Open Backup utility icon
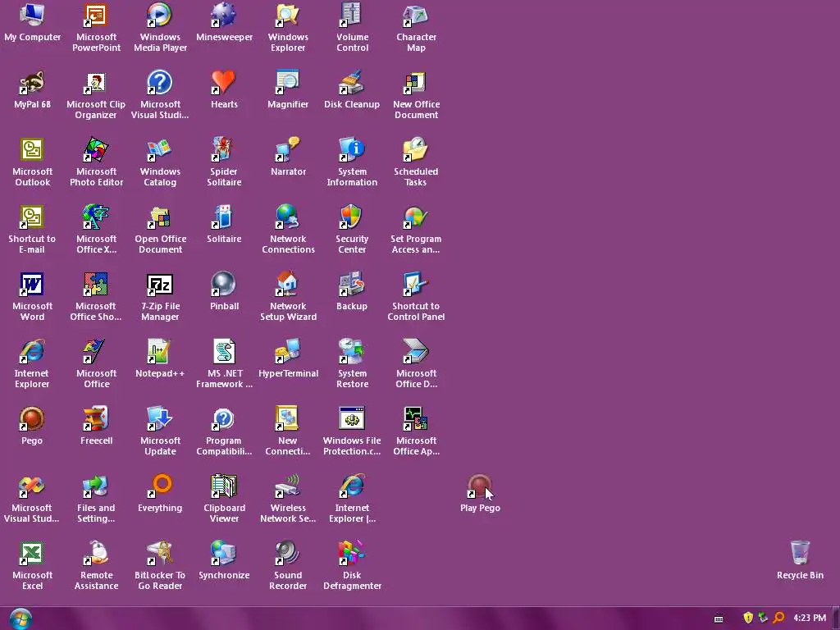The image size is (840, 630). [x=352, y=284]
